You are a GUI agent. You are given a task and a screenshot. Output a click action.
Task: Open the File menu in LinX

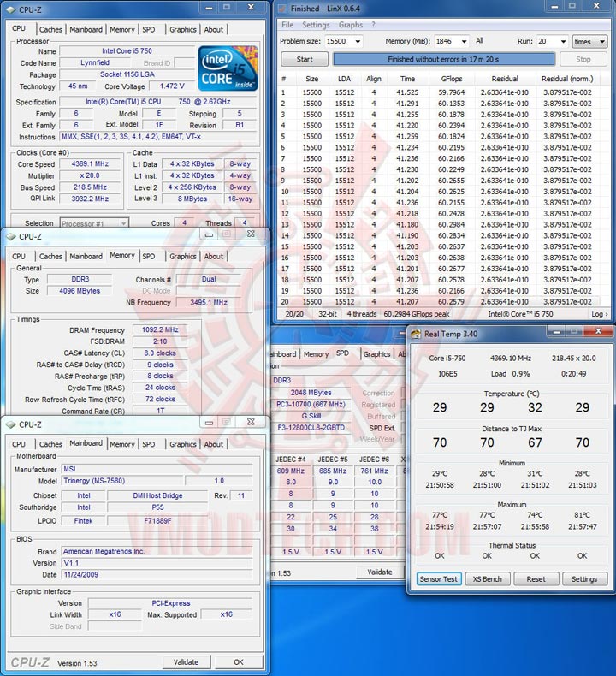pyautogui.click(x=287, y=25)
